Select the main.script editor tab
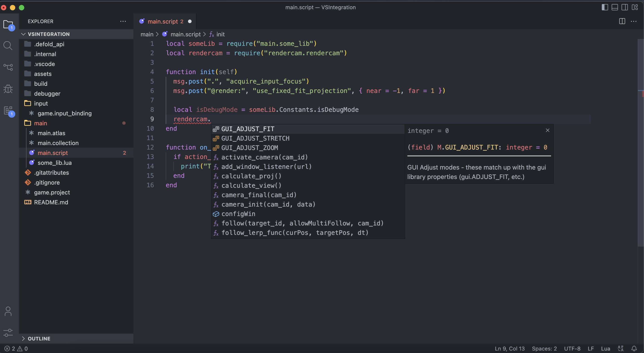The height and width of the screenshot is (353, 644). [163, 22]
